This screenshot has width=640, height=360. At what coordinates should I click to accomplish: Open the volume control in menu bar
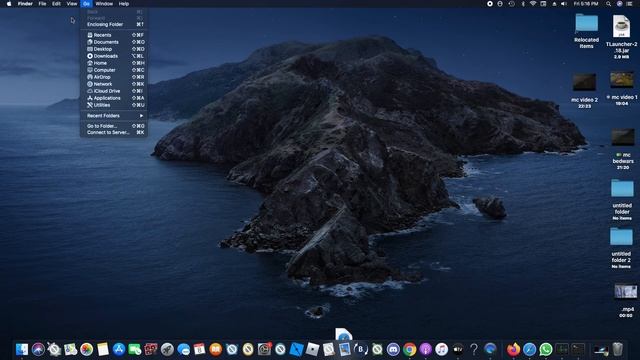tap(564, 4)
